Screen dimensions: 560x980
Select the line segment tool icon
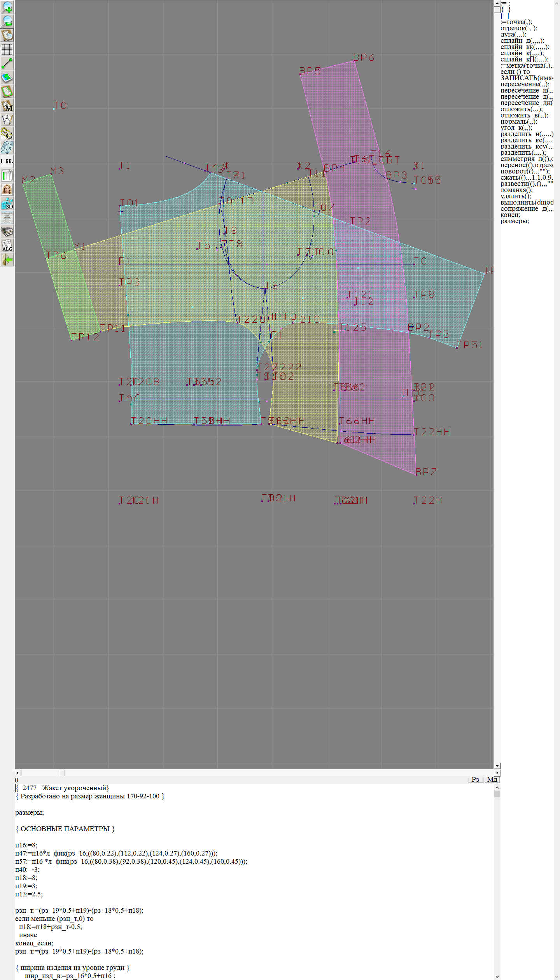[x=7, y=63]
